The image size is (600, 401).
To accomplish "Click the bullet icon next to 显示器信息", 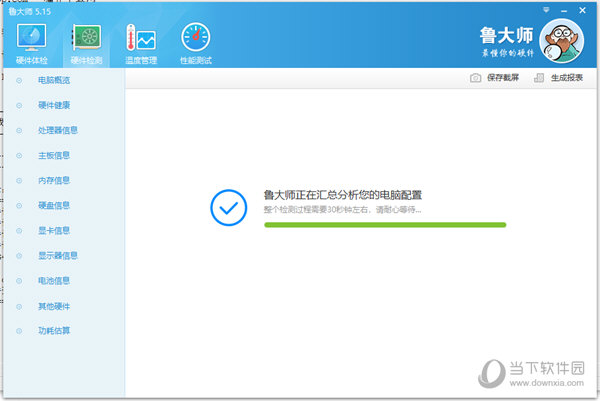I will [x=19, y=256].
